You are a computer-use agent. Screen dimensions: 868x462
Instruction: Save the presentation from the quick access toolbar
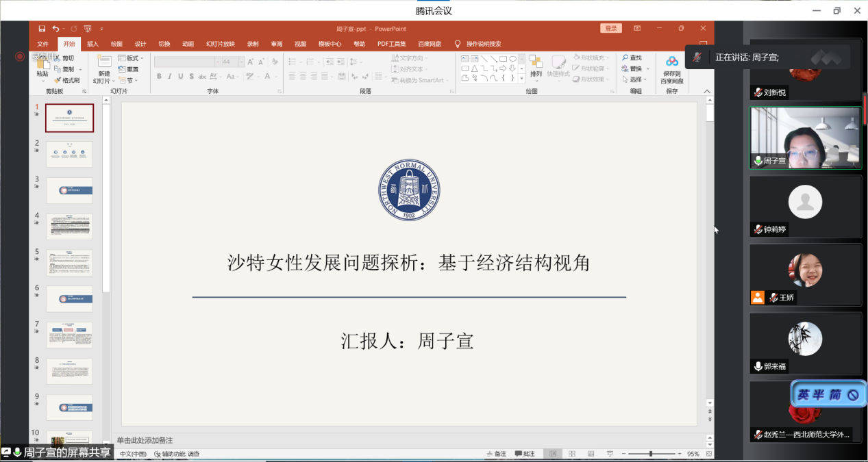click(42, 29)
